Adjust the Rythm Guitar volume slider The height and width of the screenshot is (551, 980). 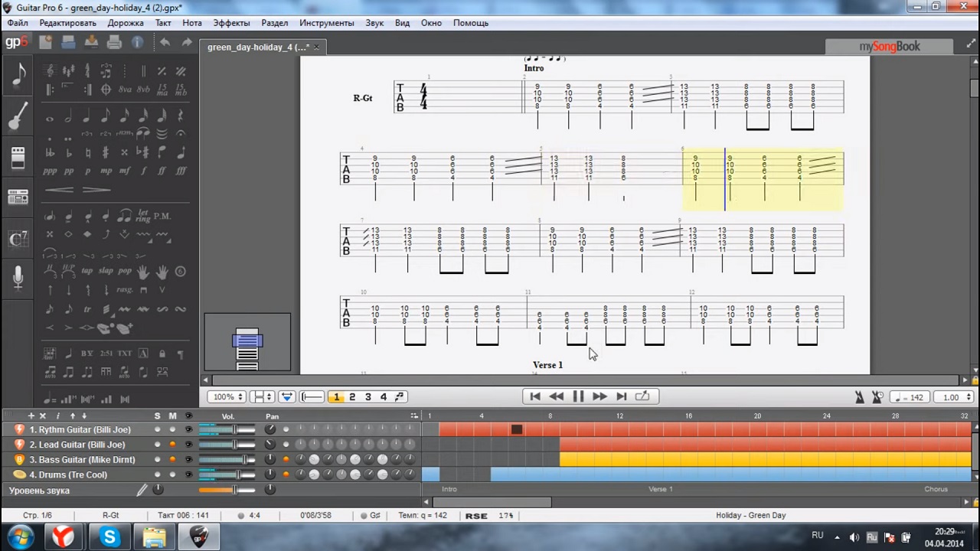click(234, 429)
